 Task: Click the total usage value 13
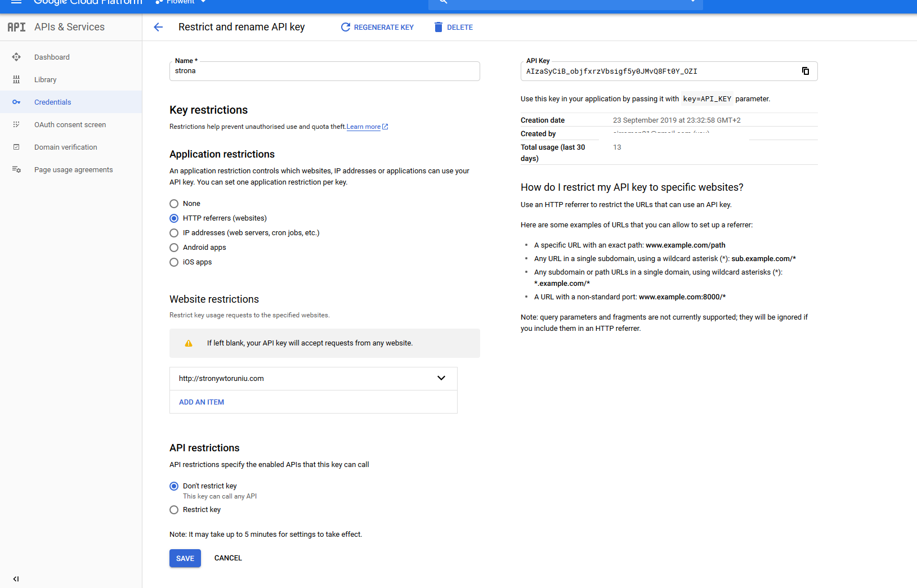pos(617,147)
